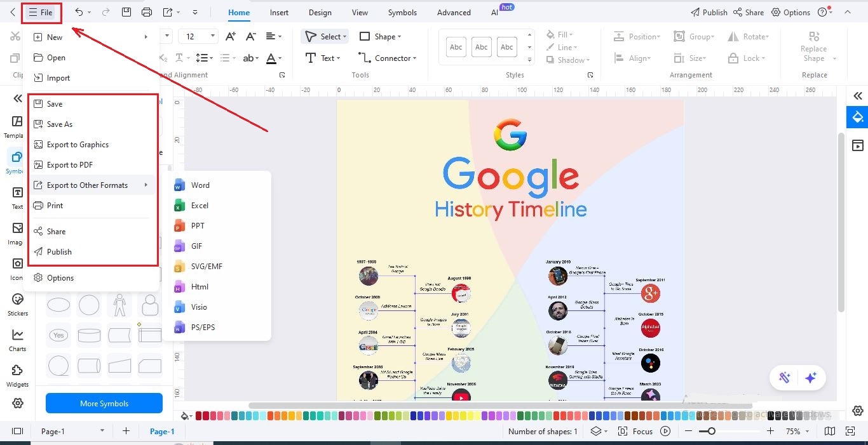The image size is (868, 445).
Task: Click the Yes decision shape in symbol library
Action: 58,335
